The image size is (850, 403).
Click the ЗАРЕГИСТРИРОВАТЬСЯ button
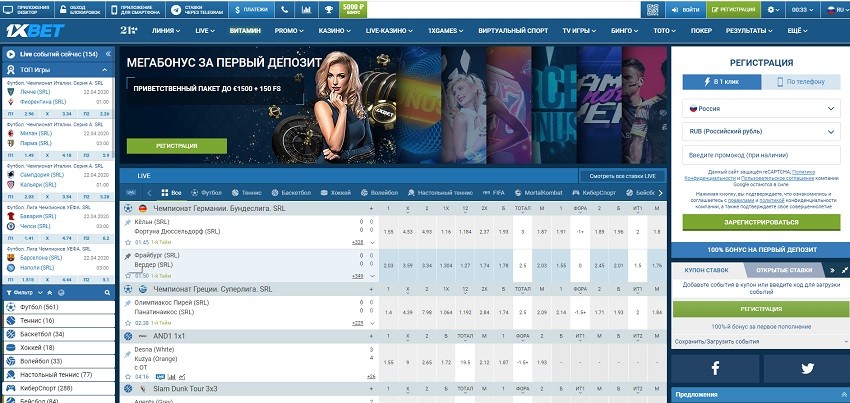[761, 222]
